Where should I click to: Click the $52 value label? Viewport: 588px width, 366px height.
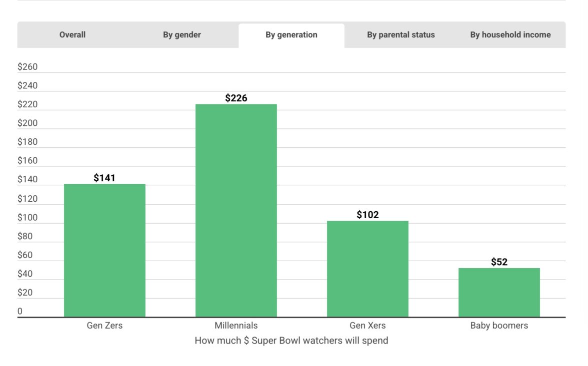pos(499,262)
